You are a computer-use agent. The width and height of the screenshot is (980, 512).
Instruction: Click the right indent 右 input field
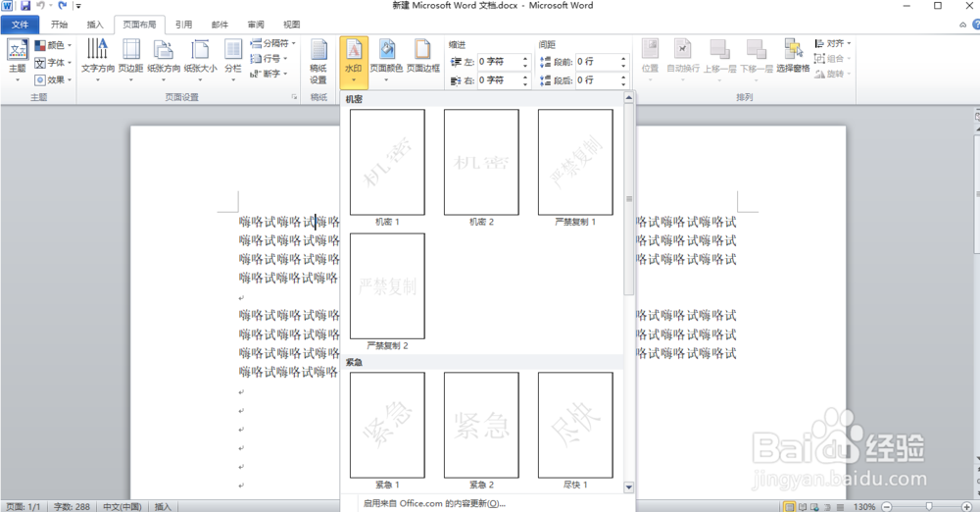pyautogui.click(x=499, y=80)
